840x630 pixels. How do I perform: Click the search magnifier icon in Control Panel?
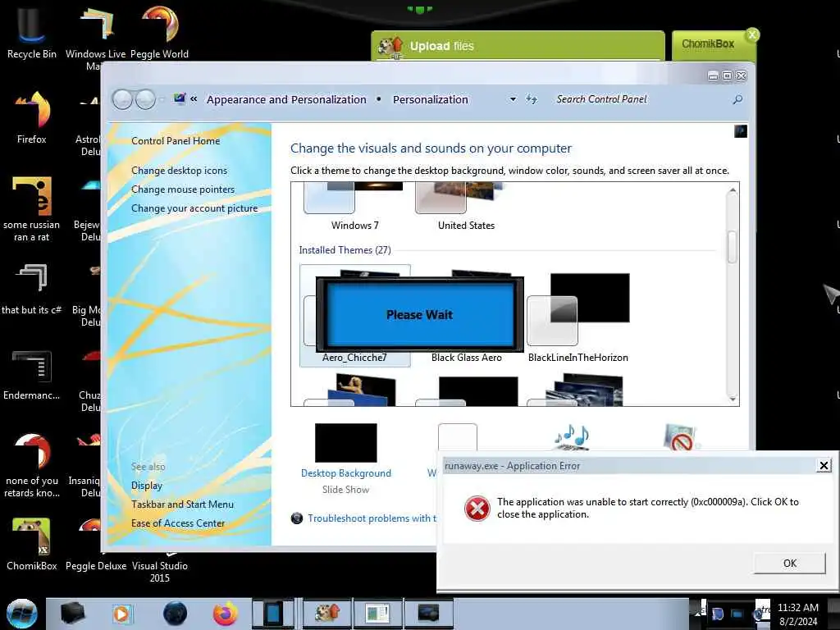pos(737,99)
